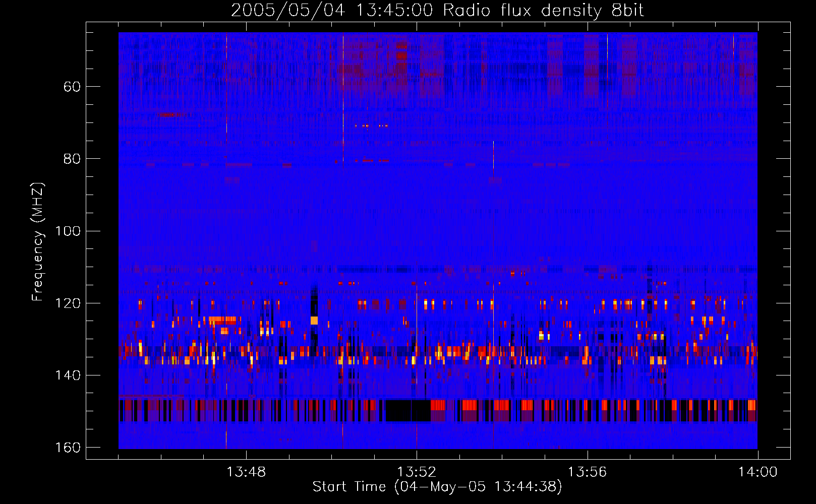Click the 100 frequency tick label
Viewport: 816px width, 504px height.
[68, 231]
